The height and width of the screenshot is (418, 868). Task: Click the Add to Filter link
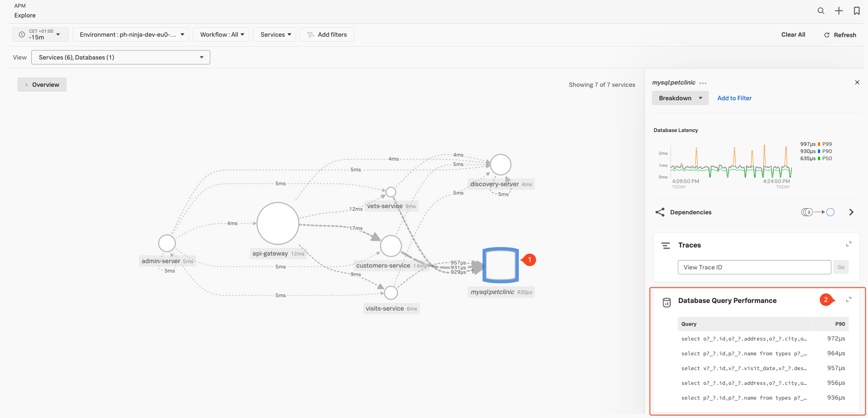click(x=734, y=98)
